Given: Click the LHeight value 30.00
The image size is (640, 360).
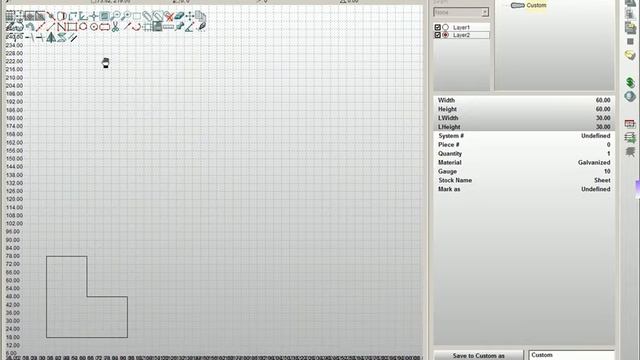Looking at the screenshot, I should pyautogui.click(x=603, y=127).
